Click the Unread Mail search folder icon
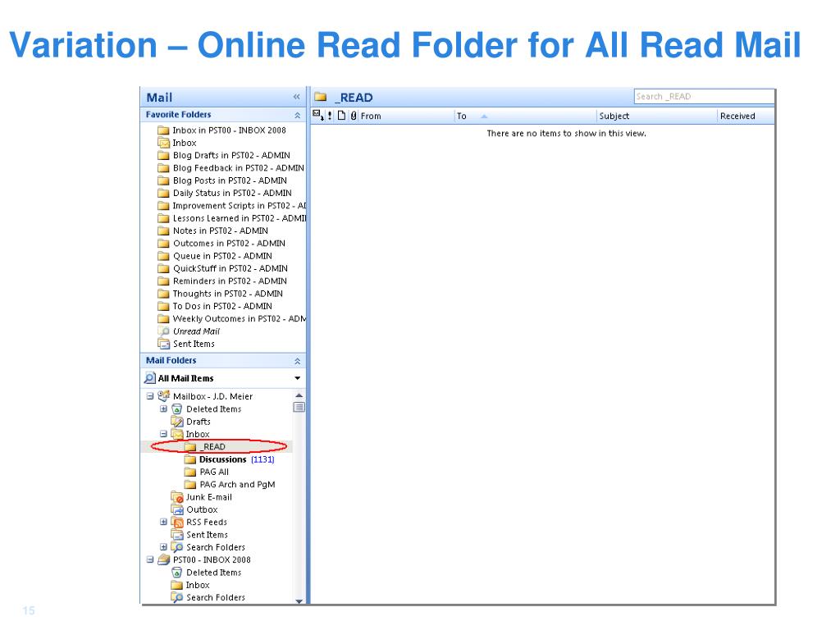The image size is (840, 630). [x=163, y=331]
